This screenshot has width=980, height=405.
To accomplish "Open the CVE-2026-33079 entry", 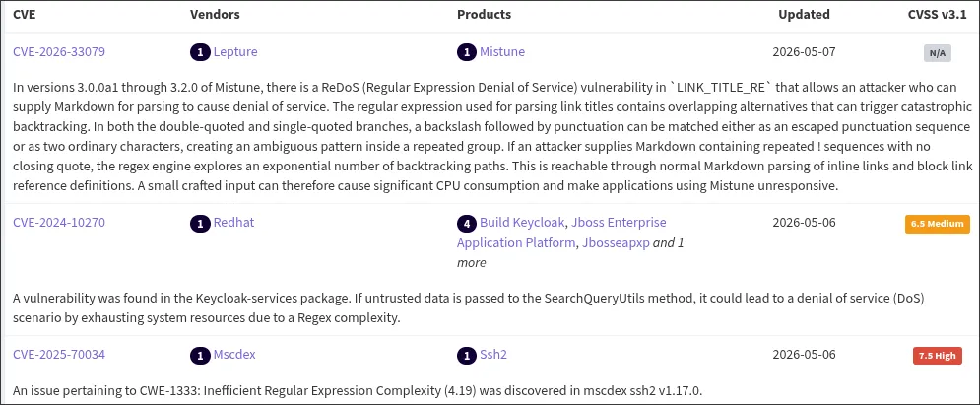I will (59, 52).
